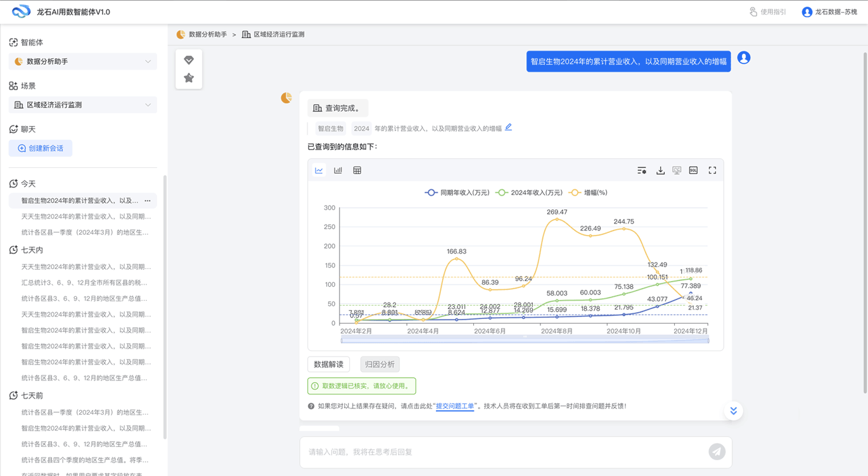This screenshot has height=476, width=868.
Task: Click the chart time range slider
Action: tap(525, 341)
